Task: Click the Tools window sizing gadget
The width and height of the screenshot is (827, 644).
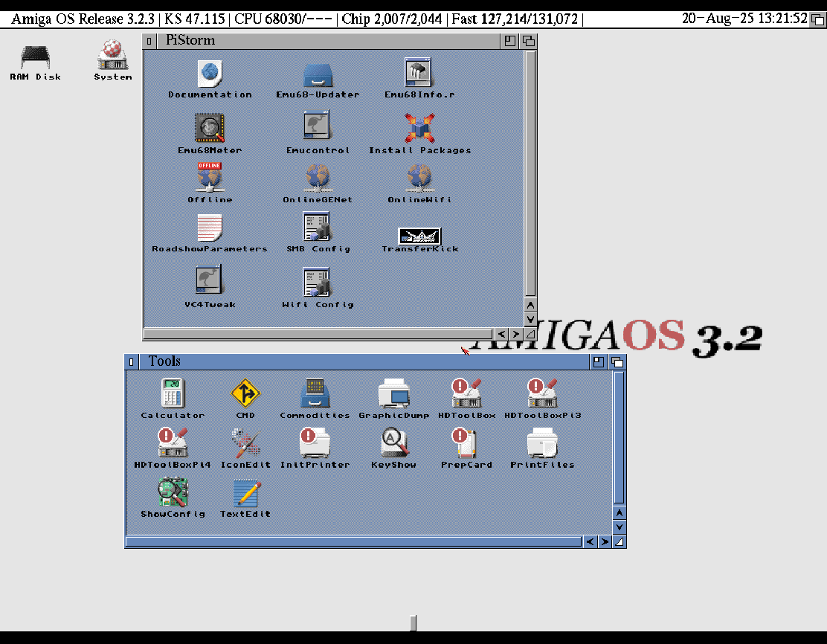Action: [620, 541]
